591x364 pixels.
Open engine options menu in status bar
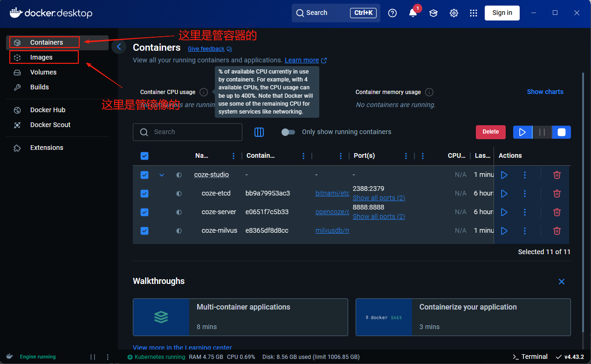pyautogui.click(x=108, y=357)
